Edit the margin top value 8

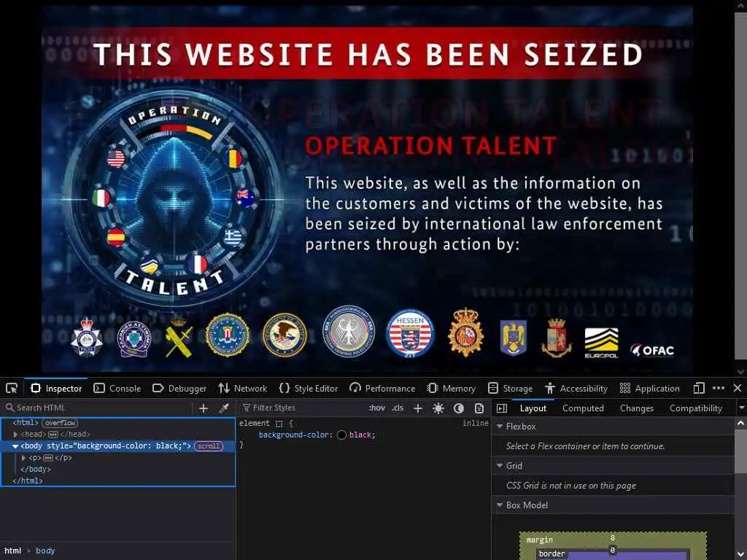point(613,538)
